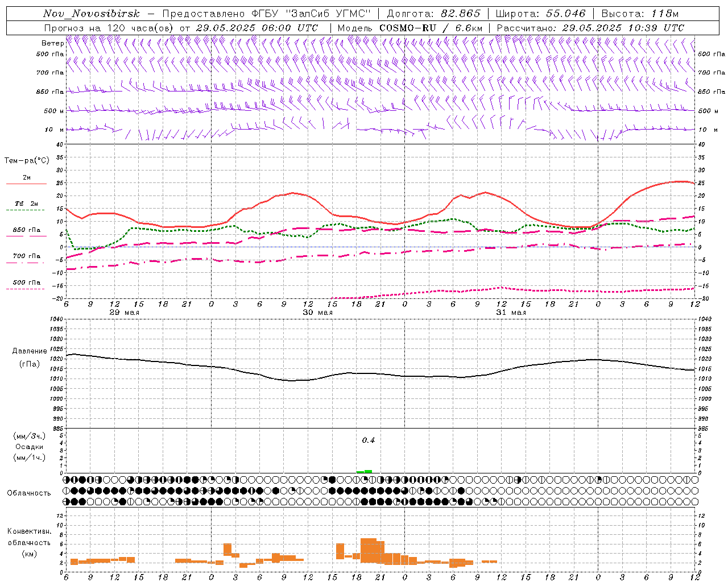Click the forecast start time 29.05.2025 06:00 UTC

[x=257, y=28]
